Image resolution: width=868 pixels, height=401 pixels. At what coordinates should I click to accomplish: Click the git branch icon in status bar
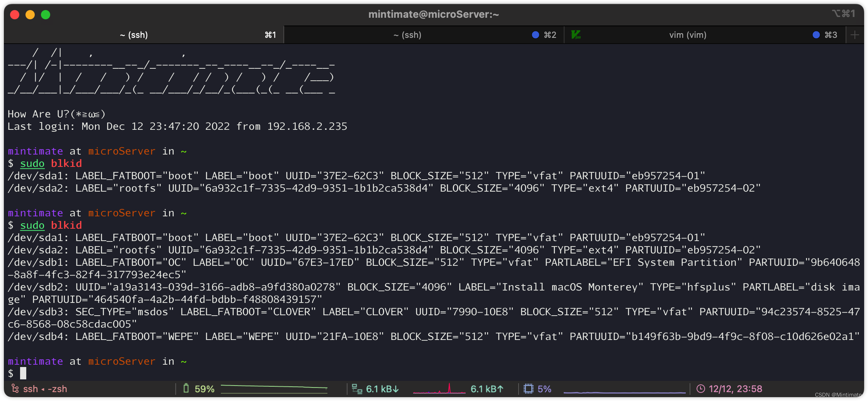click(x=15, y=389)
